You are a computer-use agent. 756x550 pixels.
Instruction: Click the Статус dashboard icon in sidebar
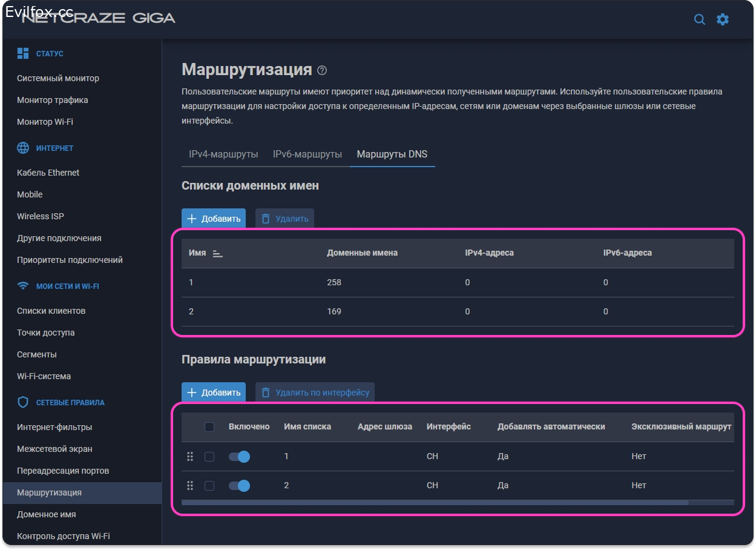[x=23, y=53]
